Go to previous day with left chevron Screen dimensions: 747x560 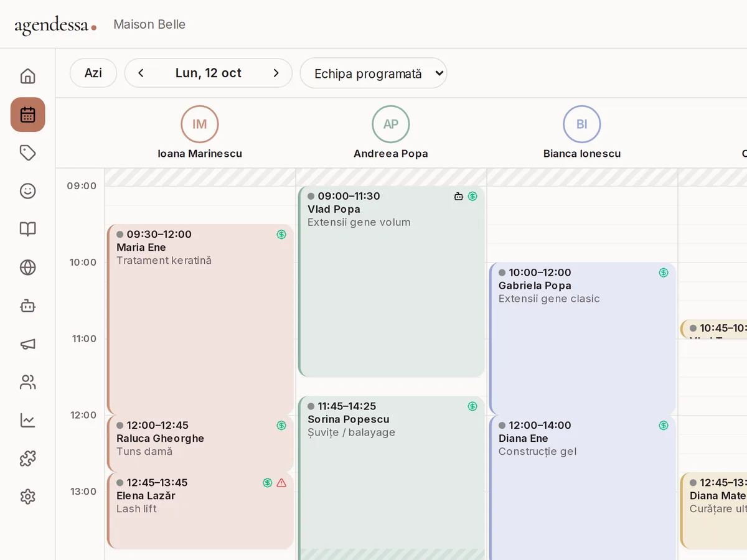pyautogui.click(x=141, y=73)
